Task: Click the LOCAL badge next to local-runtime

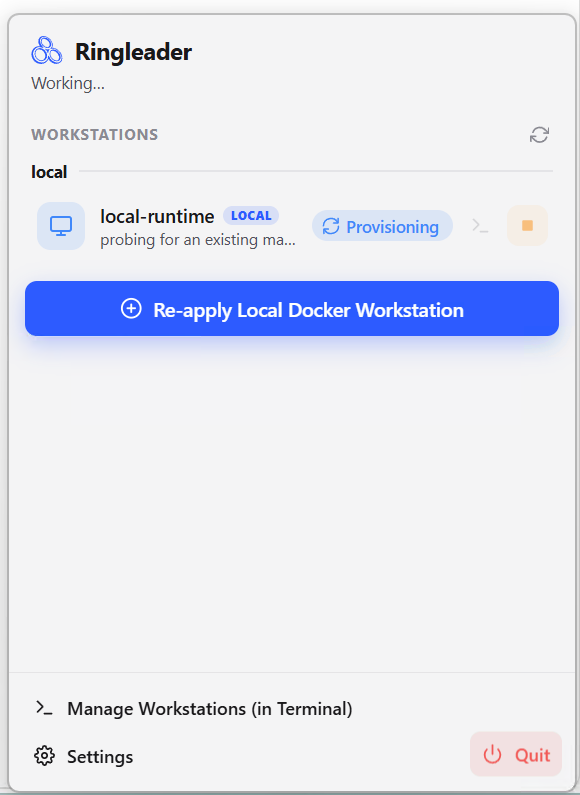Action: tap(251, 215)
